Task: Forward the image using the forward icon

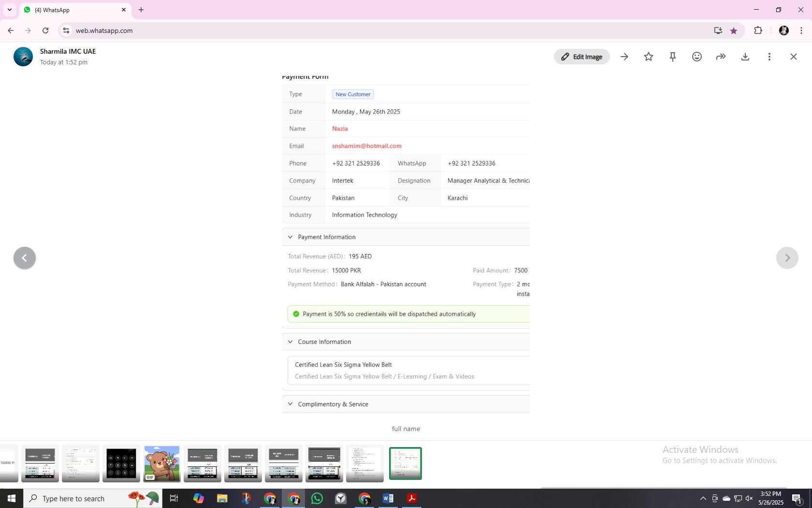Action: (x=721, y=57)
